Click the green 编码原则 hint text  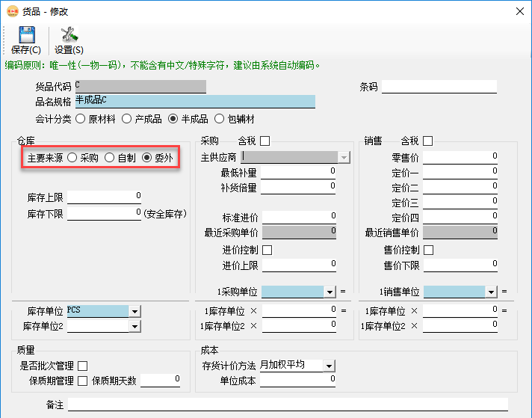coord(162,65)
